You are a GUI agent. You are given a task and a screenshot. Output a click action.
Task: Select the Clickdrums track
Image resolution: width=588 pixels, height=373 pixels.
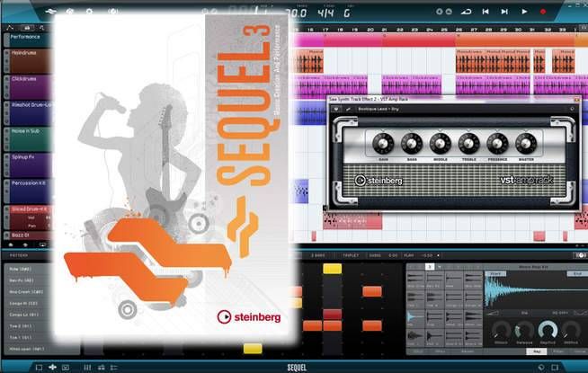[x=29, y=78]
